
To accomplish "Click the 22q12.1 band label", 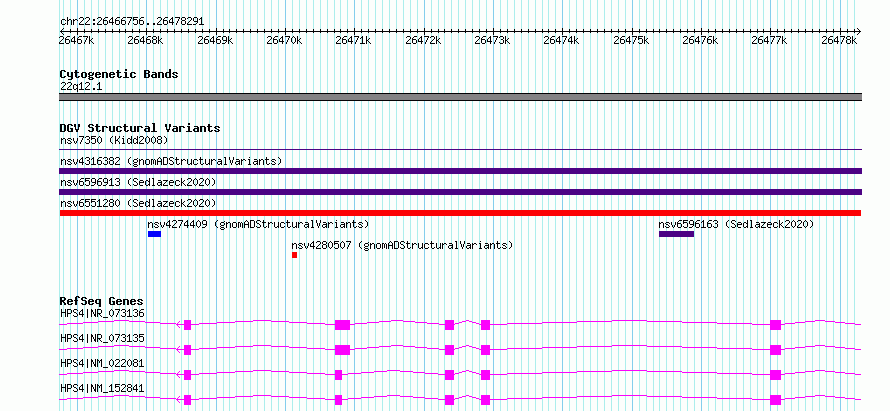I will (81, 87).
